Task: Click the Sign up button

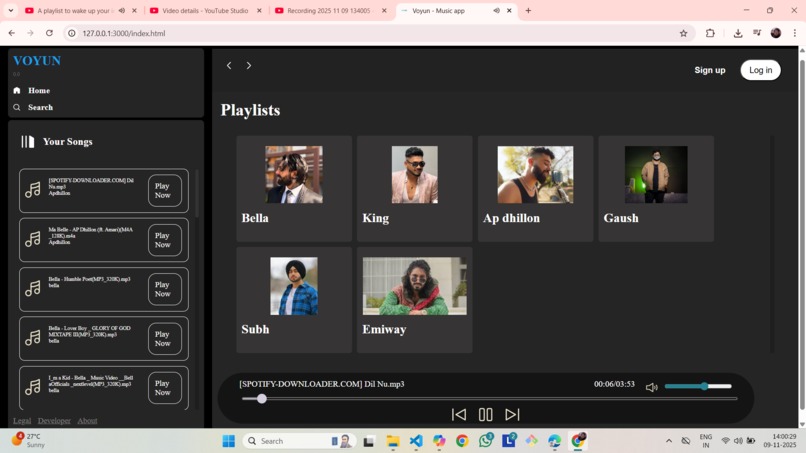Action: pyautogui.click(x=709, y=70)
